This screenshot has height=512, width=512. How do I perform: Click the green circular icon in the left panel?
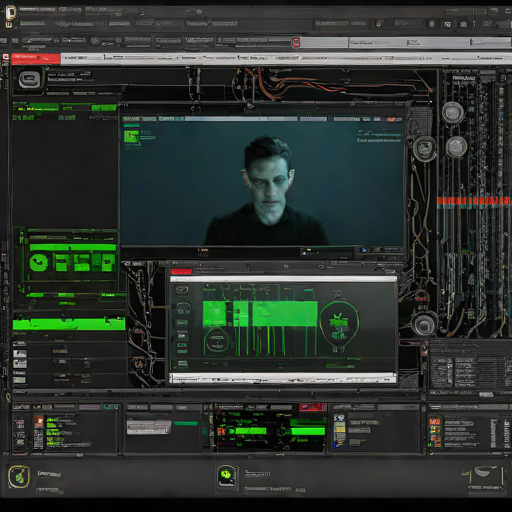pos(39,262)
